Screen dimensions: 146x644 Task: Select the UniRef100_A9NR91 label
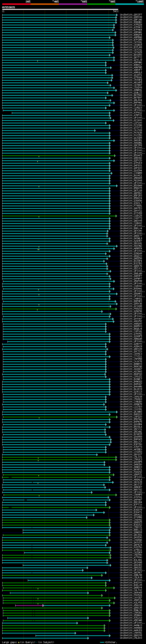[131, 90]
